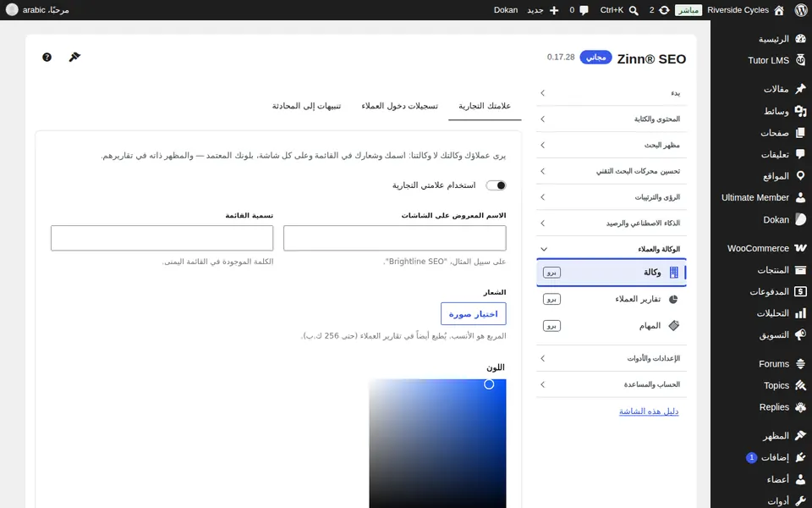This screenshot has width=812, height=508.
Task: Open وسائط media icon
Action: pyautogui.click(x=800, y=111)
